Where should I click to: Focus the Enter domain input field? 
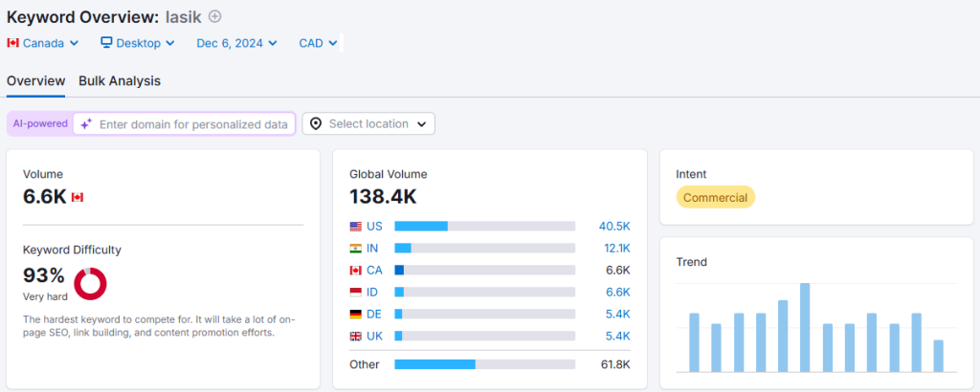pyautogui.click(x=193, y=124)
